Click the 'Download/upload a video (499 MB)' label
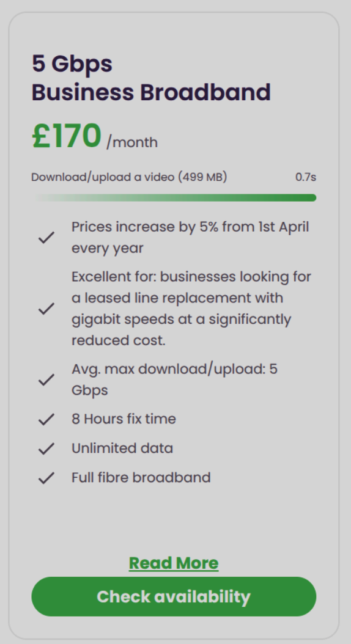The height and width of the screenshot is (644, 351). pyautogui.click(x=129, y=177)
